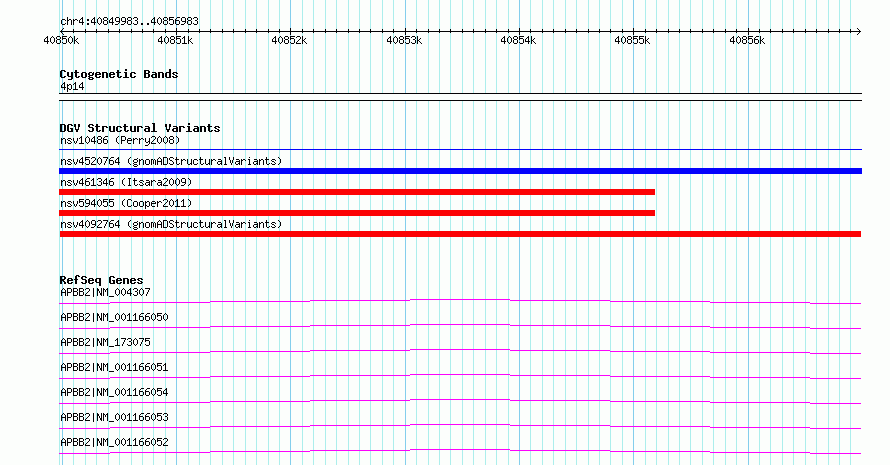Open transcript APBB2|NM_001166050
This screenshot has height=465, width=890.
(x=114, y=317)
